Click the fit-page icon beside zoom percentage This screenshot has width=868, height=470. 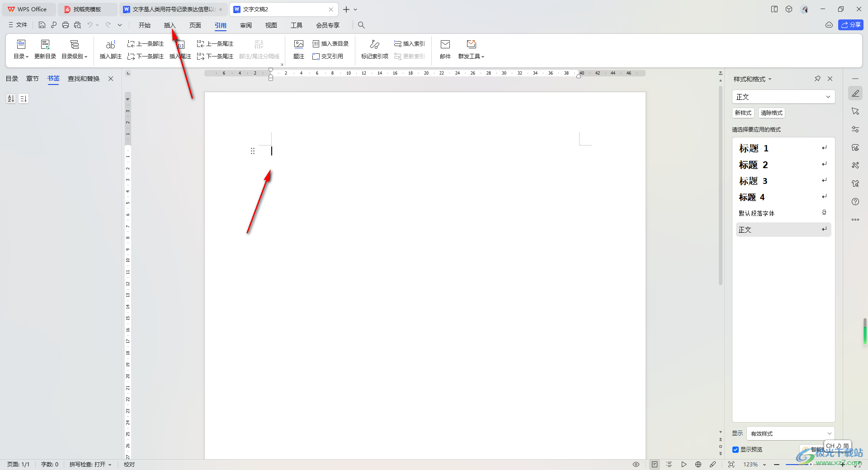(x=731, y=465)
